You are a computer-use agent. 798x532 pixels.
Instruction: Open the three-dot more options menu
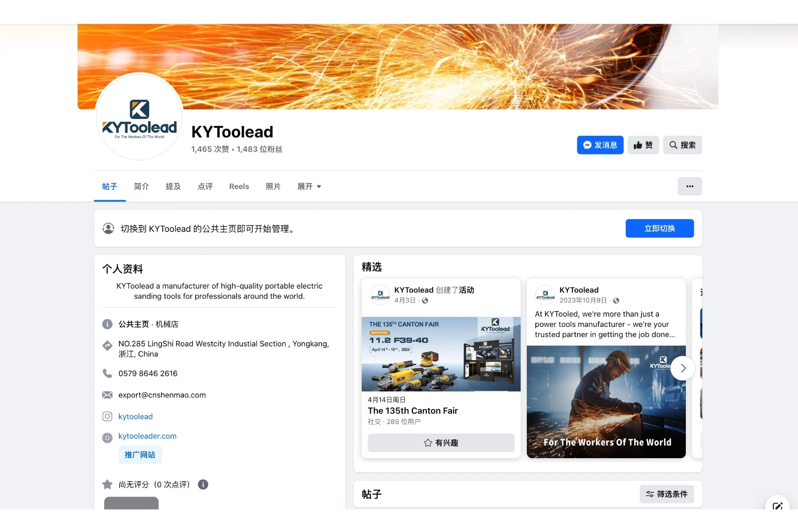[690, 186]
